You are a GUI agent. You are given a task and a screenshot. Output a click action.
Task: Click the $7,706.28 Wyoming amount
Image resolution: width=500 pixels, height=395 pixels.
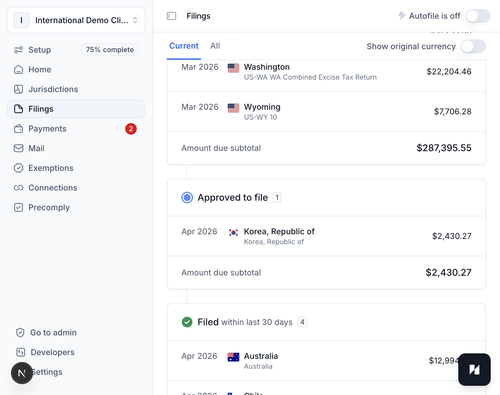click(x=453, y=112)
